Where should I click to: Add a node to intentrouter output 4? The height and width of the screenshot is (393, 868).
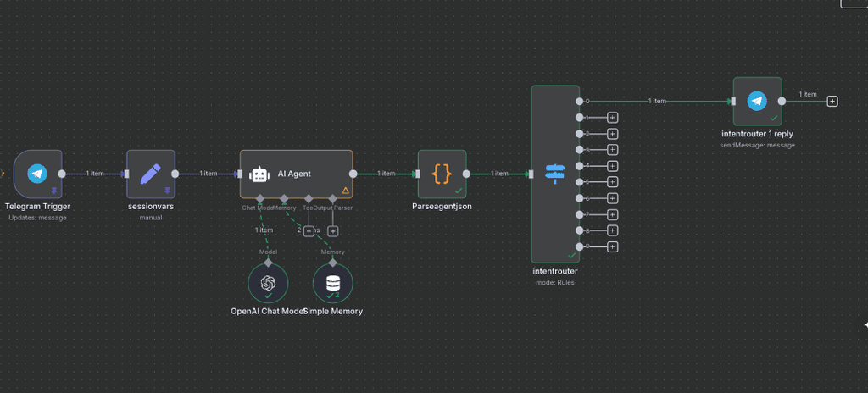coord(613,166)
